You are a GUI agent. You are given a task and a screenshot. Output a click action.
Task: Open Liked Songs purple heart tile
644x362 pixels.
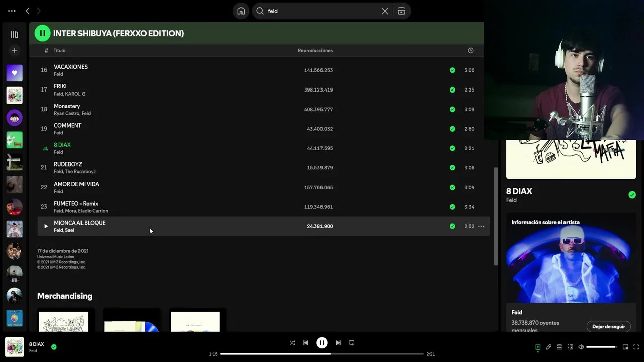point(14,73)
